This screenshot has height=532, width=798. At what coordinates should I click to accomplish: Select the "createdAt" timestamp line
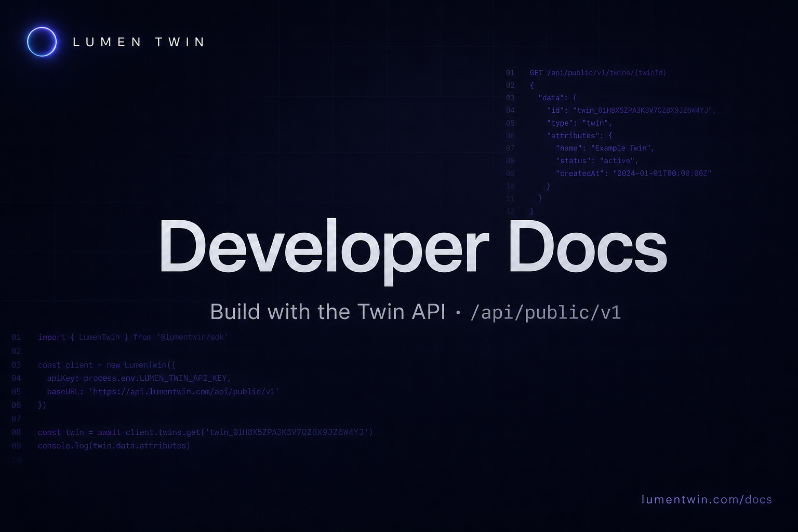coord(633,173)
